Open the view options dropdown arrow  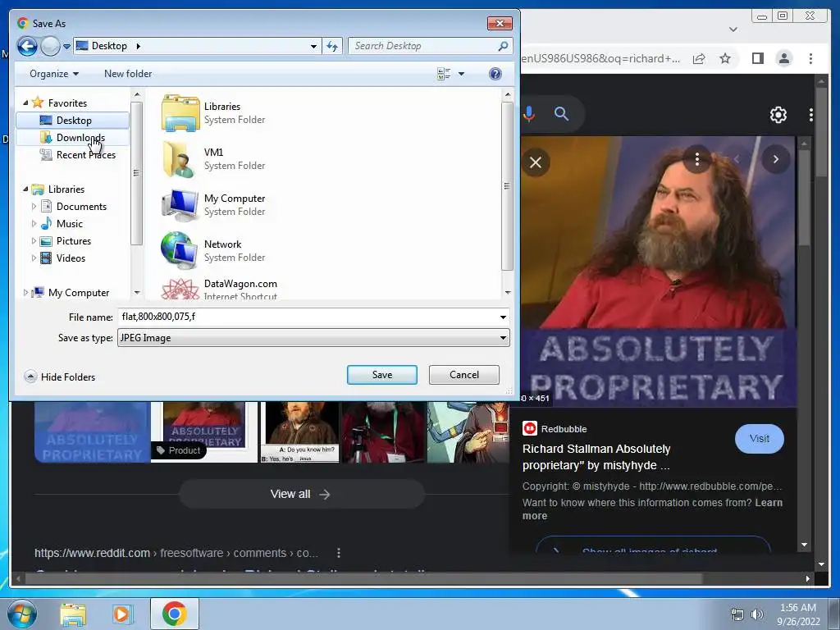click(461, 73)
